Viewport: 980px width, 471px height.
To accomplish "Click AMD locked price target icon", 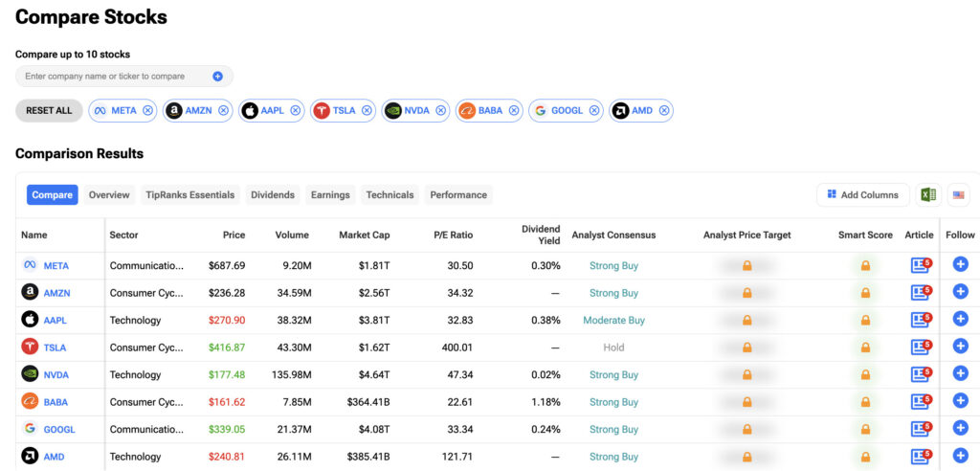I will [746, 457].
